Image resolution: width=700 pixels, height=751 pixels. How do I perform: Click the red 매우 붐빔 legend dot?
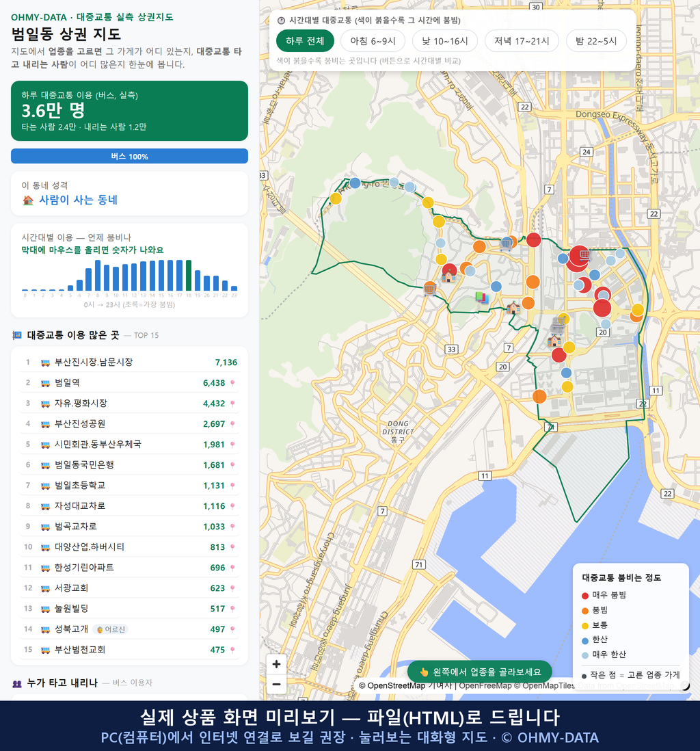coord(584,595)
